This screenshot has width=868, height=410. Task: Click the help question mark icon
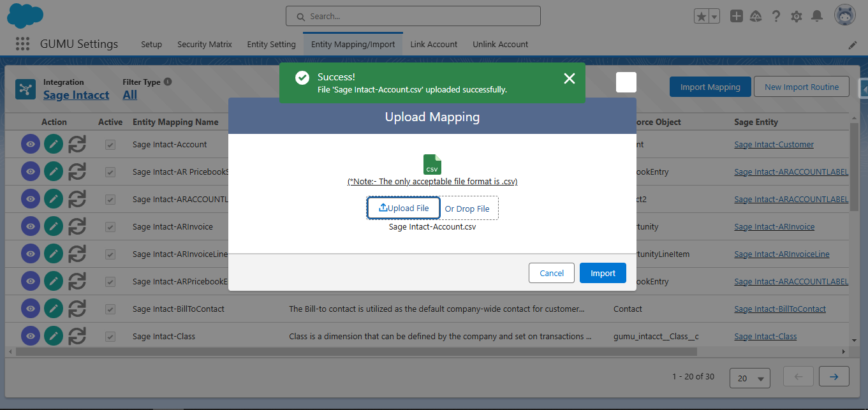click(x=776, y=17)
